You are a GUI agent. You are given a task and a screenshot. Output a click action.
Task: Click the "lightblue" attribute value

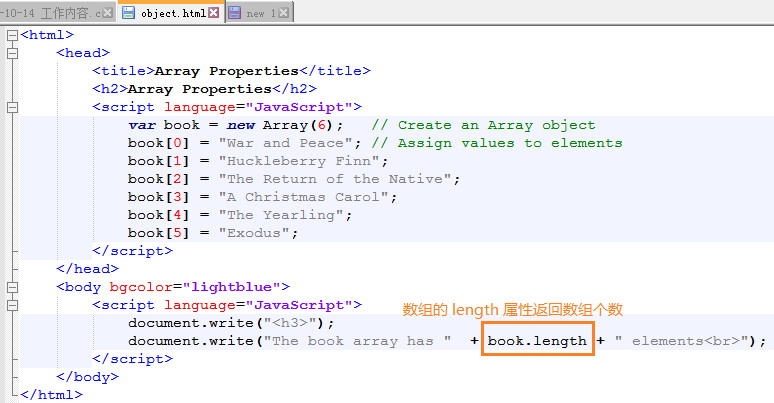[232, 287]
